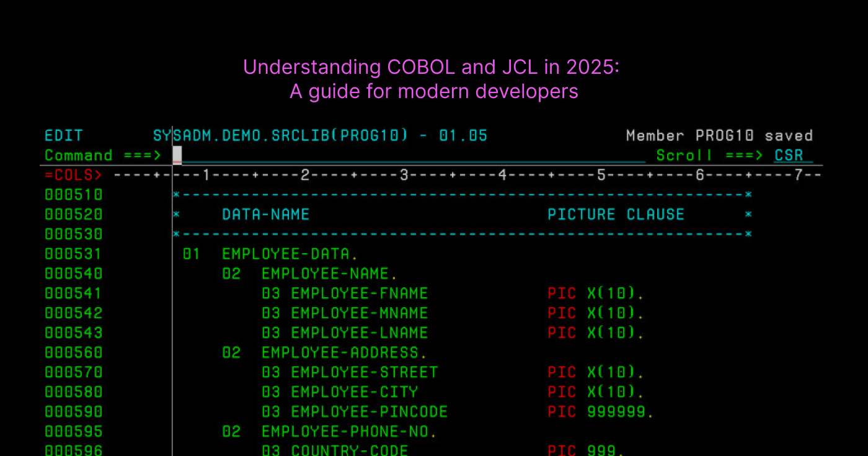Select line number 000510
This screenshot has height=456, width=868.
pos(74,195)
